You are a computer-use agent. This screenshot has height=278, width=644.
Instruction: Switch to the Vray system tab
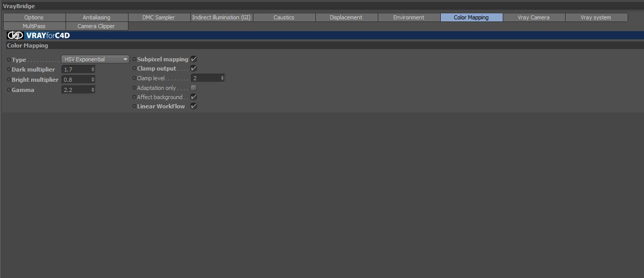tap(596, 17)
